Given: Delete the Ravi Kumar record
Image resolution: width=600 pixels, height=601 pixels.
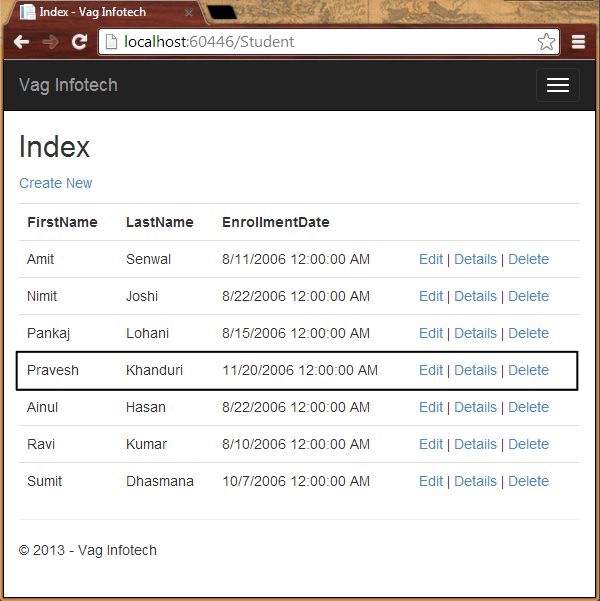Looking at the screenshot, I should (528, 444).
